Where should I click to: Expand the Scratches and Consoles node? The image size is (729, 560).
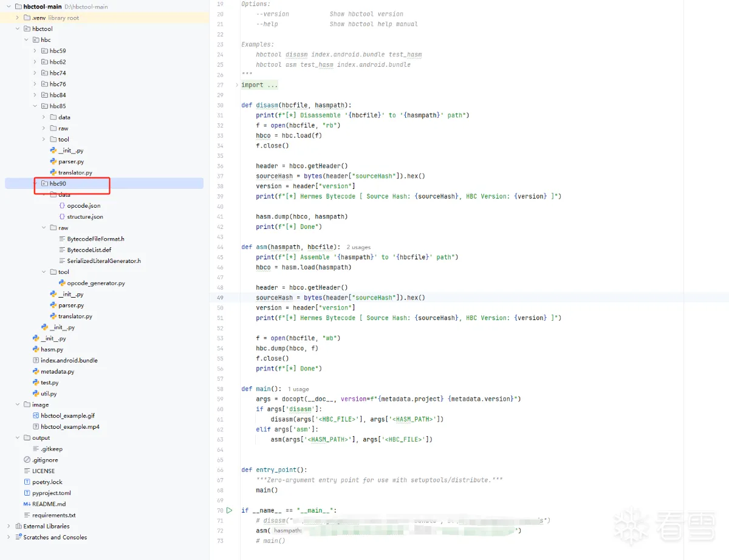(9, 537)
